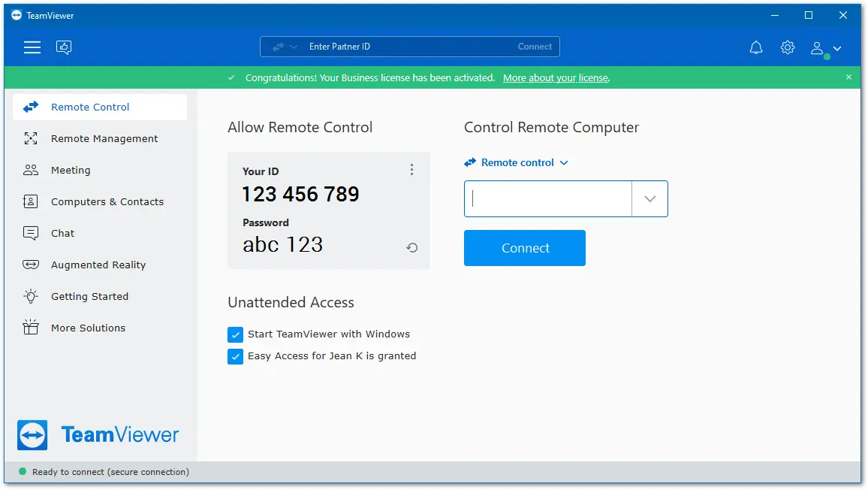This screenshot has height=490, width=868.
Task: Click the Augmented Reality glasses icon
Action: (x=31, y=265)
